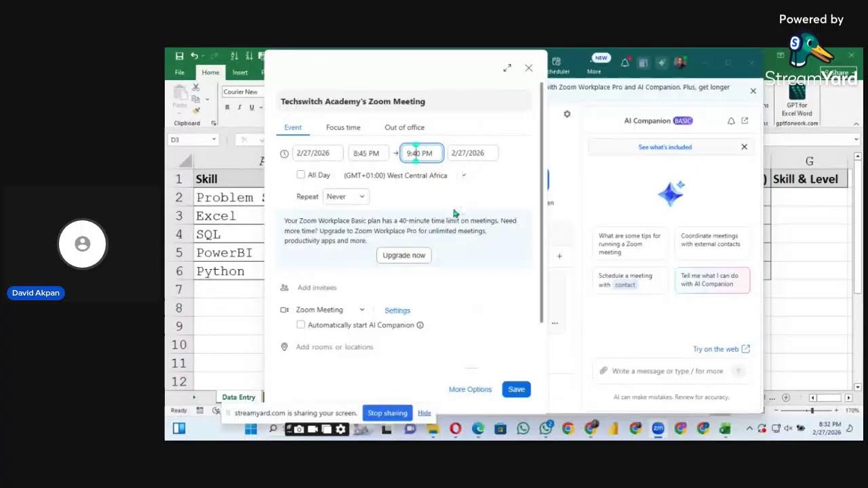Open Zoom notifications bell in top bar
This screenshot has width=868, height=488.
(x=625, y=62)
